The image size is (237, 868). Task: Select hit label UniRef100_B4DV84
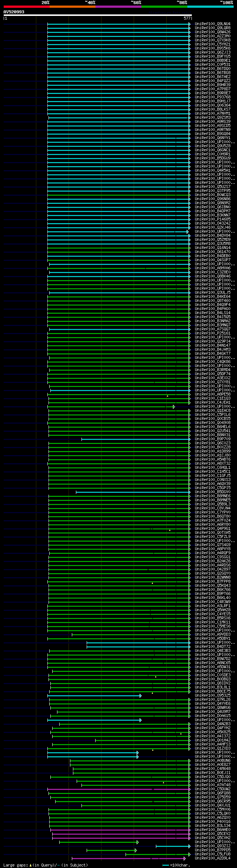(213, 236)
